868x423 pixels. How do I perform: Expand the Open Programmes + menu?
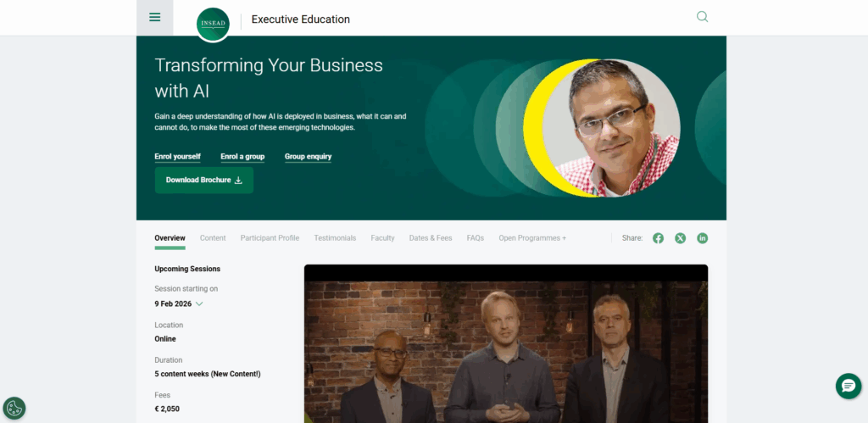[532, 238]
